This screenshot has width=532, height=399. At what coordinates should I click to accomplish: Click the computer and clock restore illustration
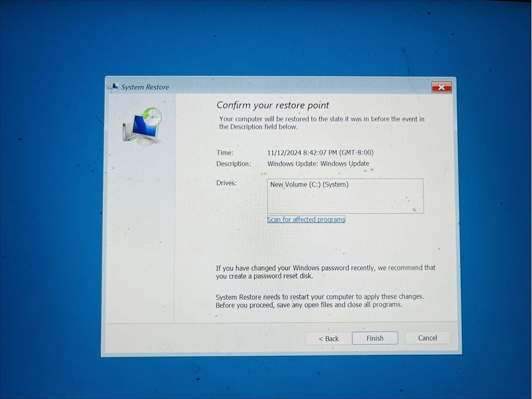pos(142,126)
